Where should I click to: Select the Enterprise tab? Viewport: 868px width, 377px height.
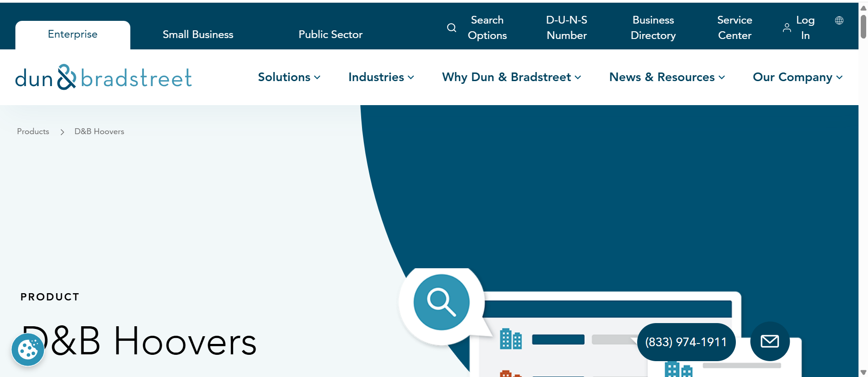point(73,35)
